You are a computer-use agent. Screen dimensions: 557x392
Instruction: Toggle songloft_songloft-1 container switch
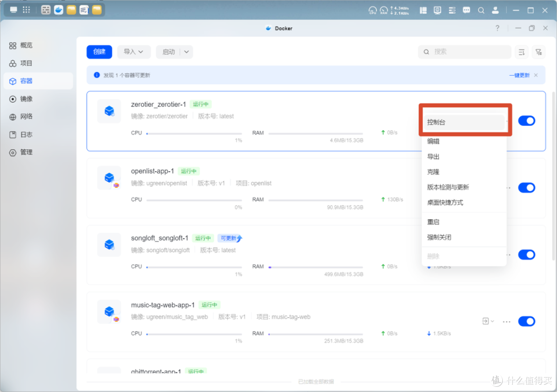coord(527,254)
